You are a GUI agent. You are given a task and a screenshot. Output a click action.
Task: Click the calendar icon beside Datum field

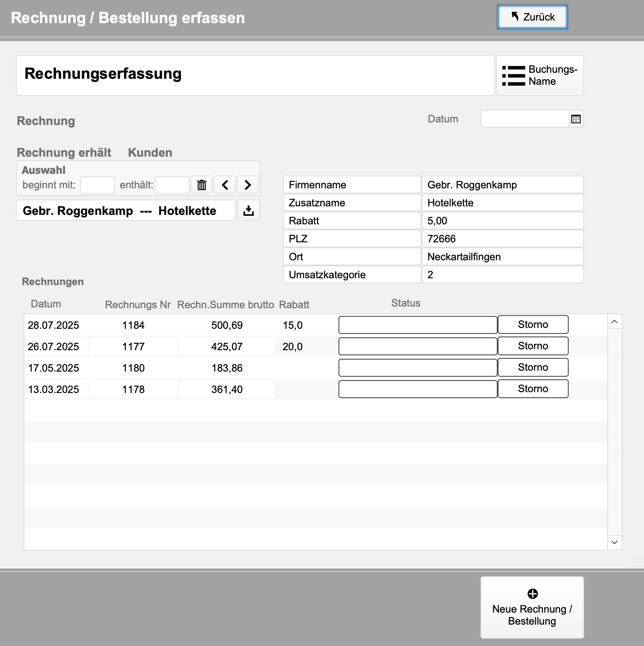coord(576,119)
